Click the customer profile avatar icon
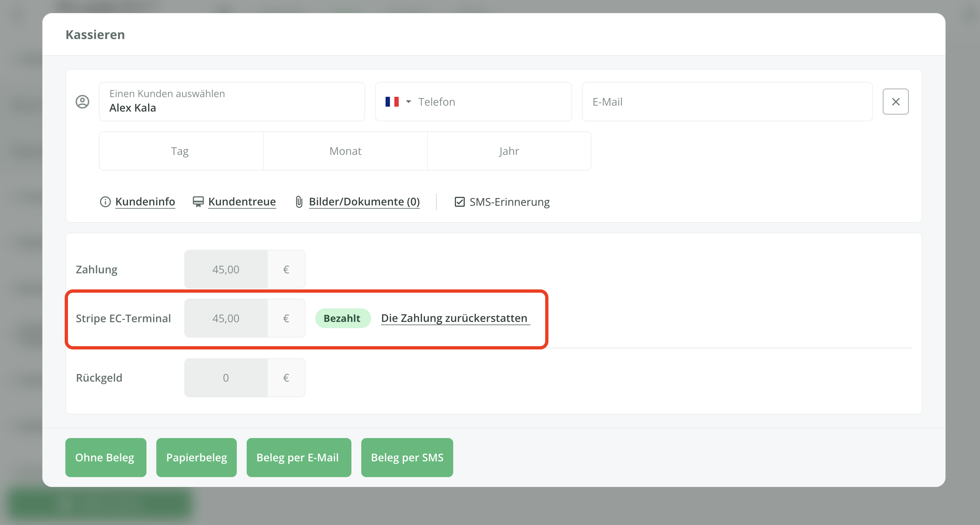The width and height of the screenshot is (980, 525). tap(82, 101)
